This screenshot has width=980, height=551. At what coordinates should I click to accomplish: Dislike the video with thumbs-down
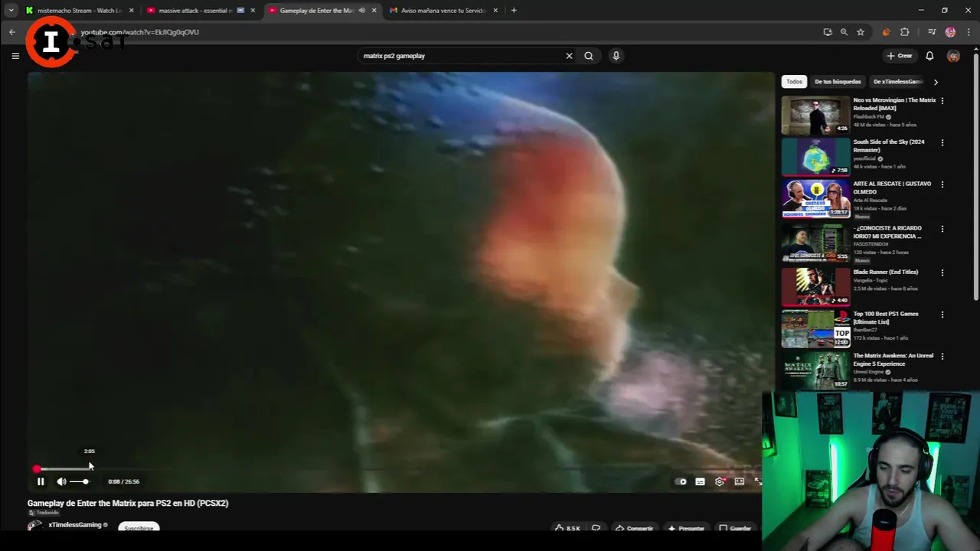596,528
